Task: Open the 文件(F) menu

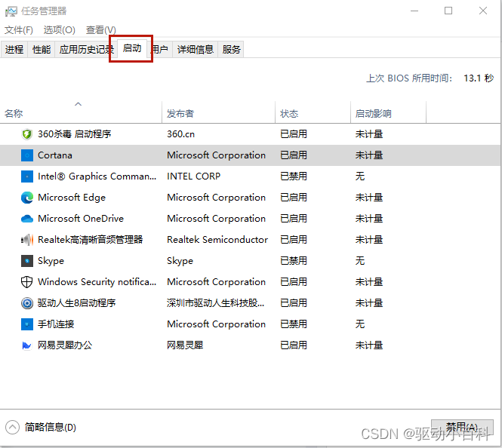Action: [19, 30]
